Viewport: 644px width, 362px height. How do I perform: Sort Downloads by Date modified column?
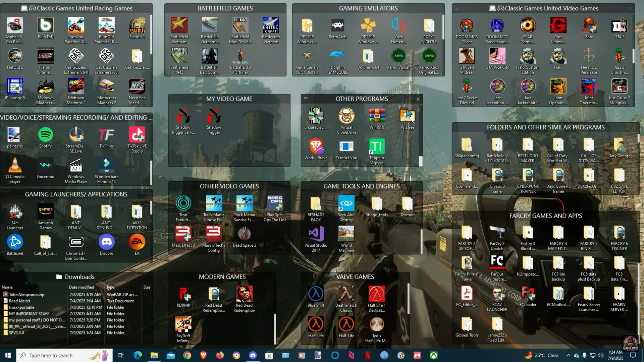pos(82,287)
